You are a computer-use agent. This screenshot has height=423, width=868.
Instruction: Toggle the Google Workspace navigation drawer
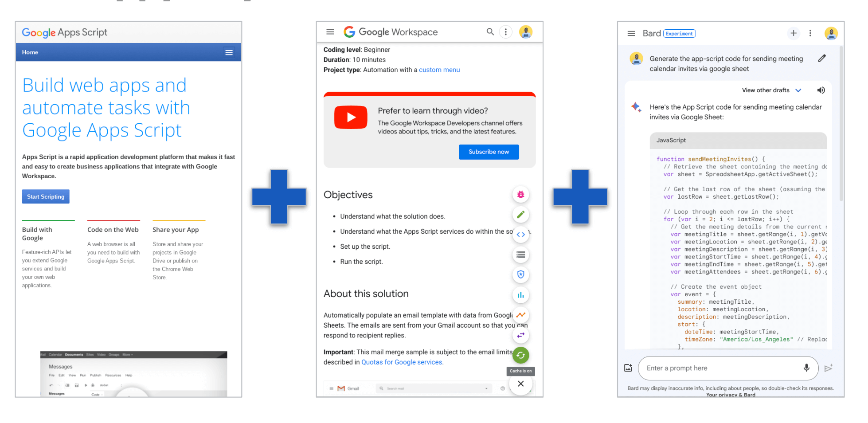coord(330,31)
